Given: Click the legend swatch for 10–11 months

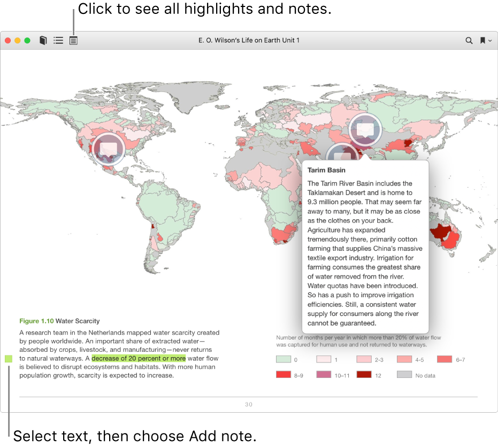Looking at the screenshot, I should [324, 375].
